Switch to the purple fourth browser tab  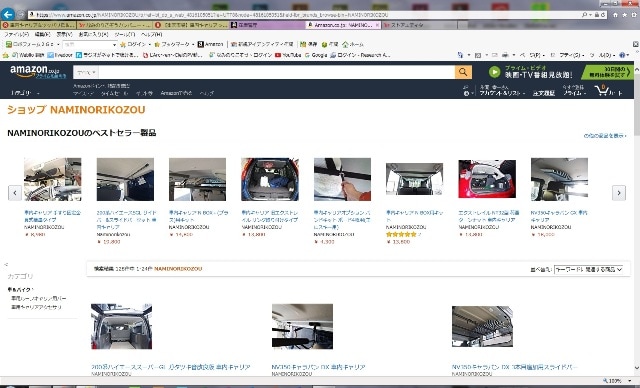pyautogui.click(x=267, y=25)
